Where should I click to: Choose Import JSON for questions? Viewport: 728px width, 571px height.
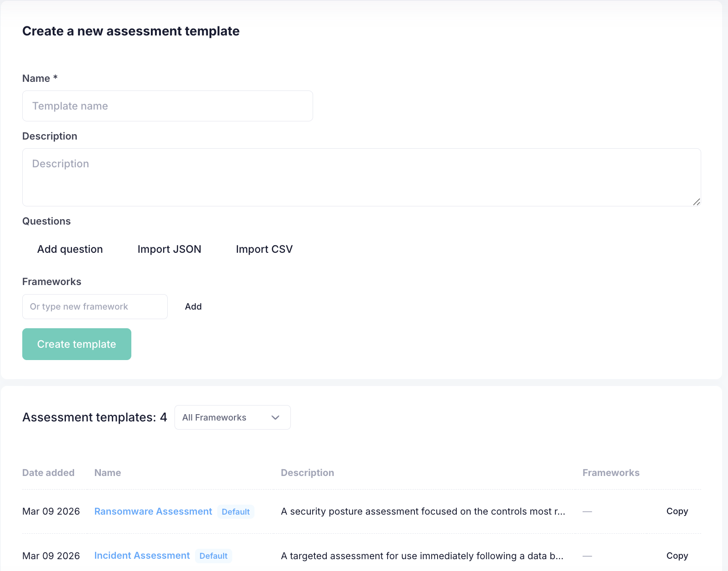tap(169, 249)
